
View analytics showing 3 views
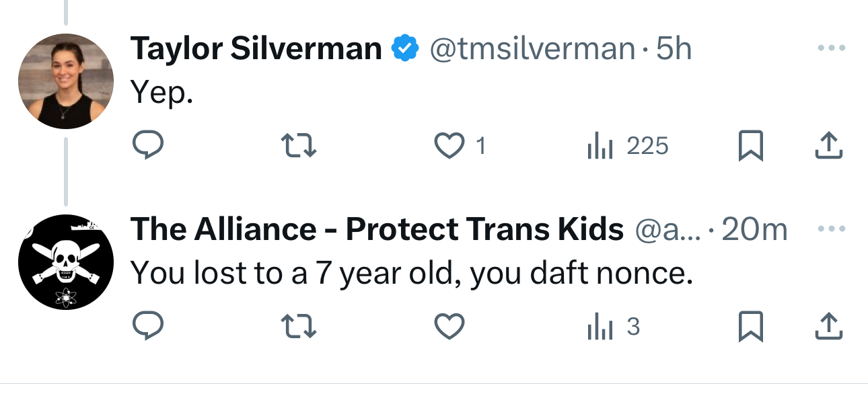[613, 327]
